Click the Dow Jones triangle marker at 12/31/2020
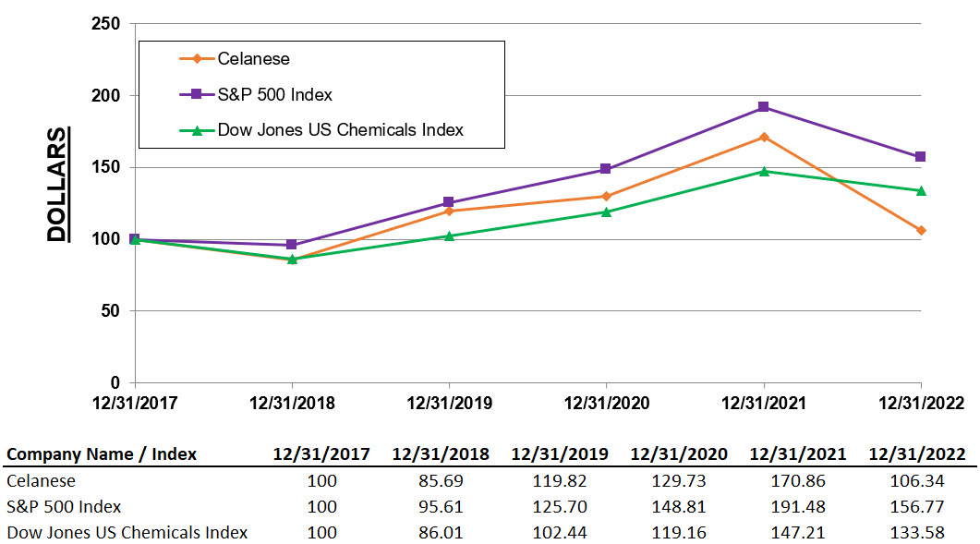This screenshot has height=544, width=980. click(x=606, y=212)
